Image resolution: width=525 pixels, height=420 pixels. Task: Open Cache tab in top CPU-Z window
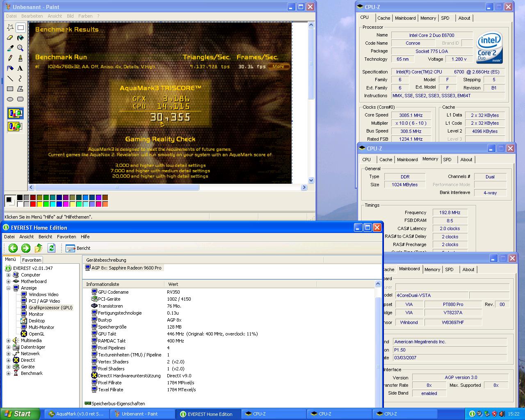point(384,18)
